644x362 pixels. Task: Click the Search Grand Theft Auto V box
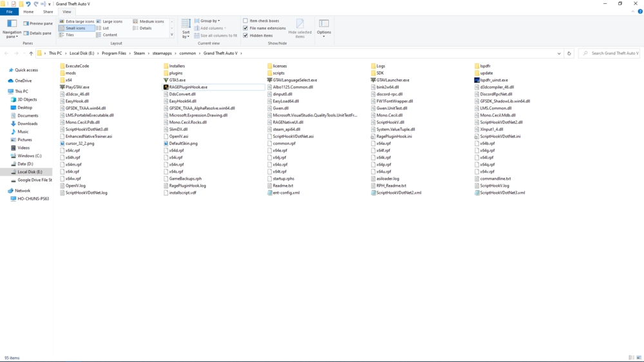click(609, 53)
